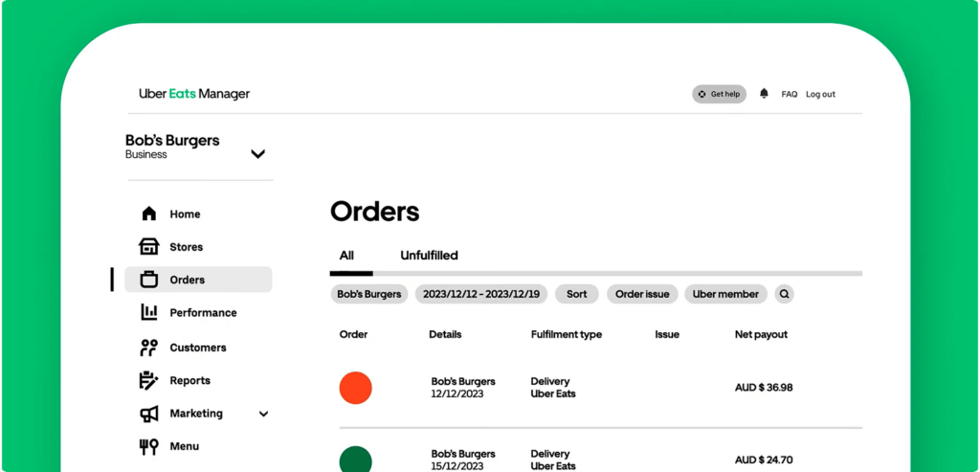Click the green order circle for 15/12/2023

point(356,460)
